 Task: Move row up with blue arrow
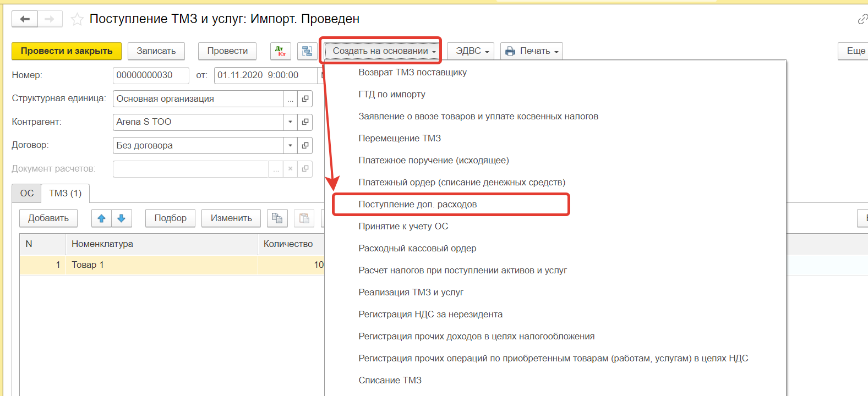pyautogui.click(x=101, y=218)
